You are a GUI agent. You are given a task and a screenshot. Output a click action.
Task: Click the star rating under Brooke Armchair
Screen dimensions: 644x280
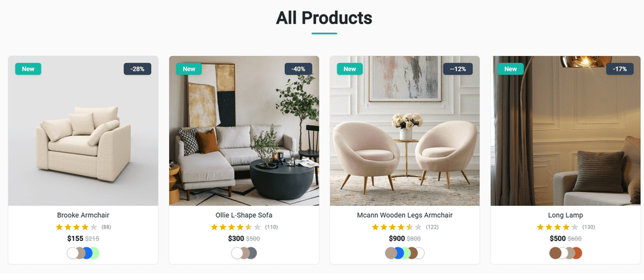pos(76,227)
